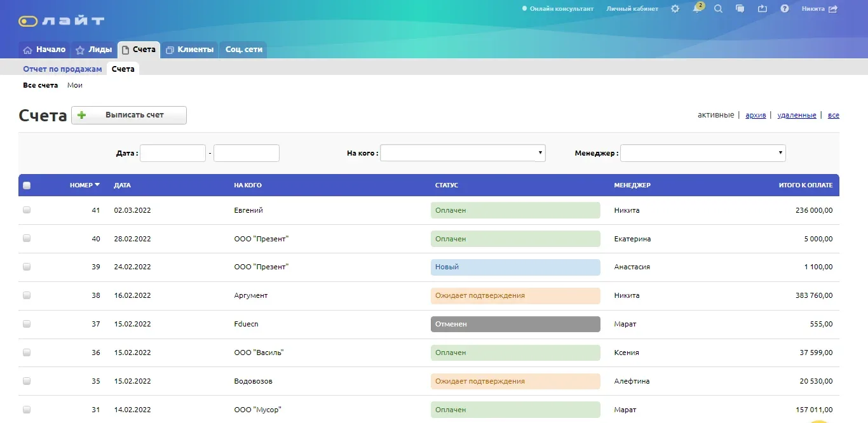Open the архив invoices link

(x=756, y=115)
